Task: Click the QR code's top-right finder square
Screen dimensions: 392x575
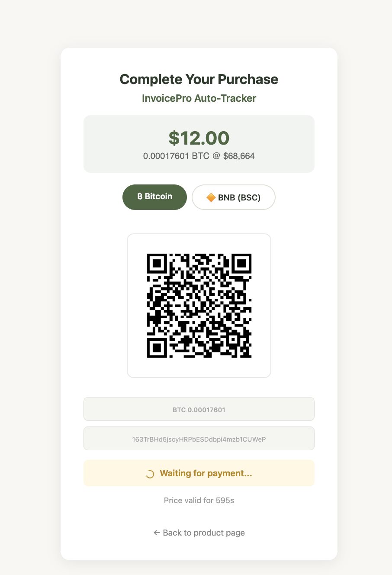Action: pos(241,263)
